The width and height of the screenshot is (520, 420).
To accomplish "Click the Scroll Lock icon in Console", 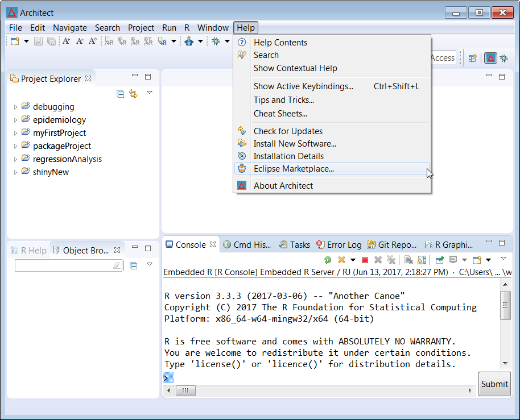I will 422,260.
